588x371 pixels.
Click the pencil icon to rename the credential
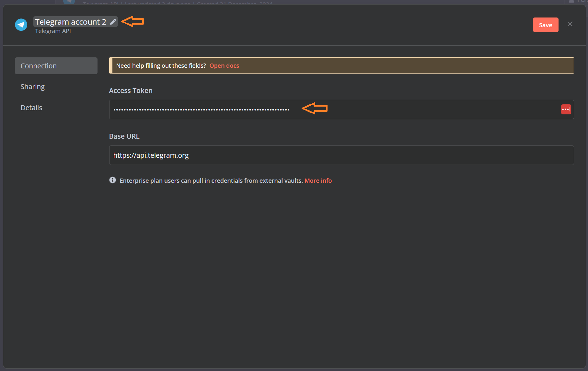coord(113,22)
